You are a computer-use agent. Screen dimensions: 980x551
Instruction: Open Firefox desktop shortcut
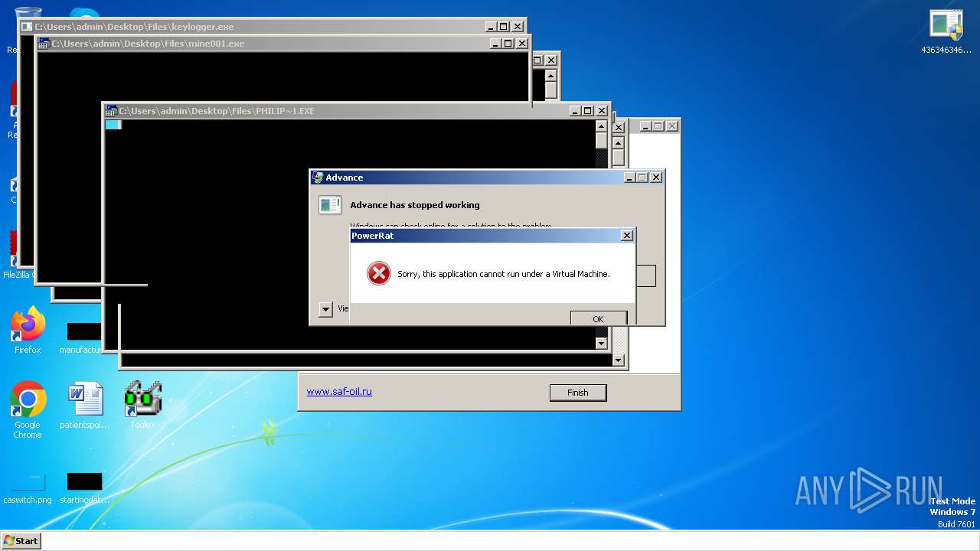[x=28, y=330]
